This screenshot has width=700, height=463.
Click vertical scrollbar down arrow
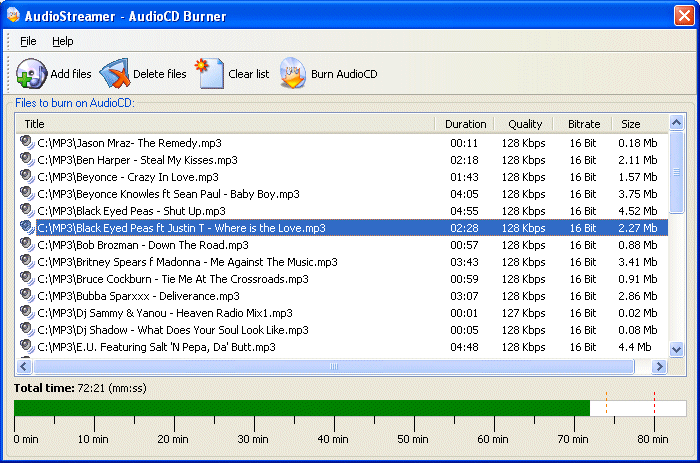(676, 349)
